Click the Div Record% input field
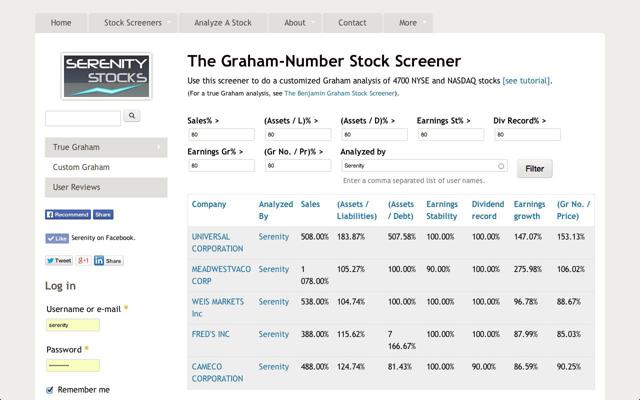This screenshot has width=640, height=400. [528, 134]
